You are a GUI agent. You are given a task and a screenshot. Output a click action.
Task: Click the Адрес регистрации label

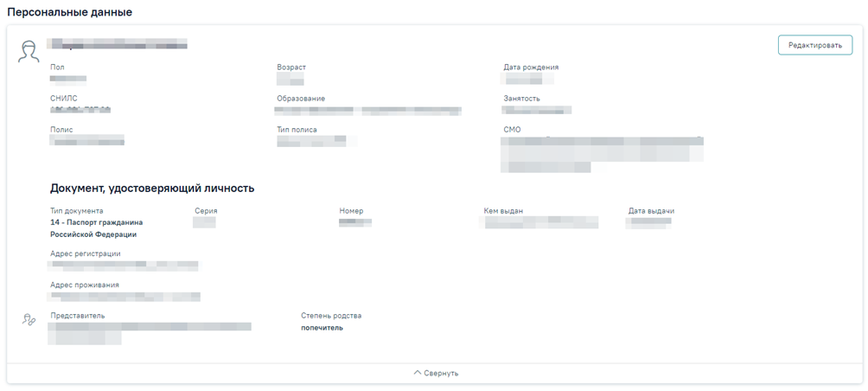(86, 253)
